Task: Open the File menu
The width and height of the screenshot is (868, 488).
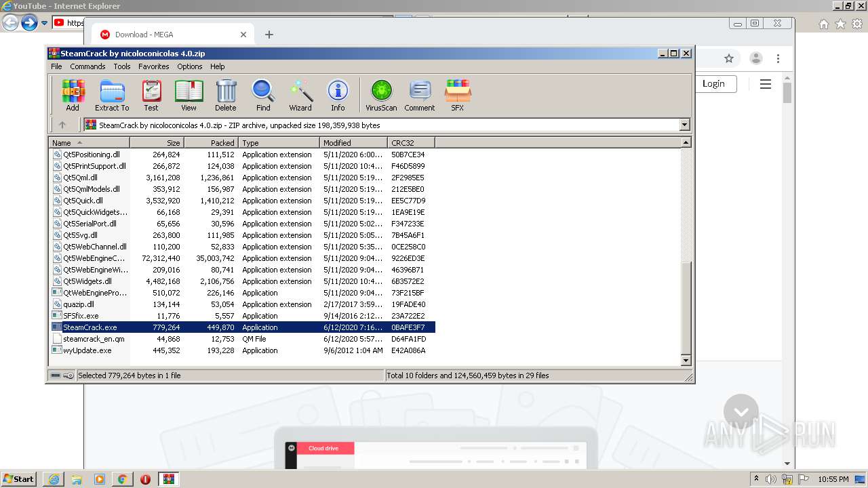Action: (56, 66)
